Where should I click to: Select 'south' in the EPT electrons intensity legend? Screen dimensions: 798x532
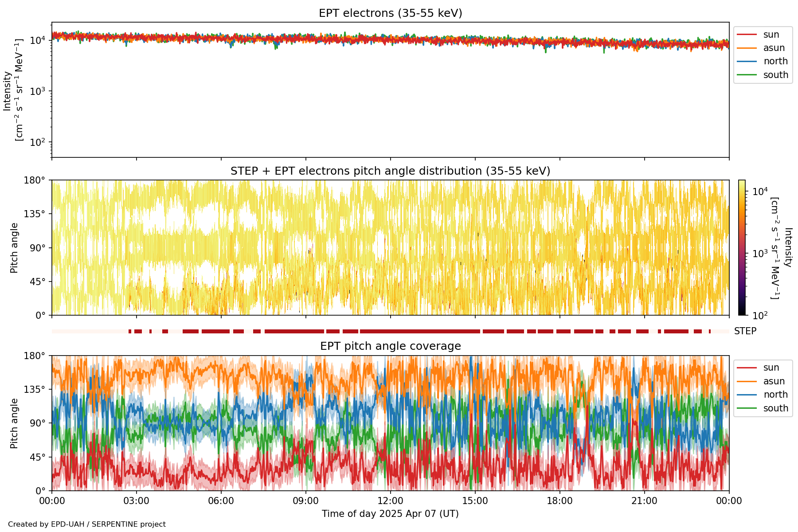775,75
